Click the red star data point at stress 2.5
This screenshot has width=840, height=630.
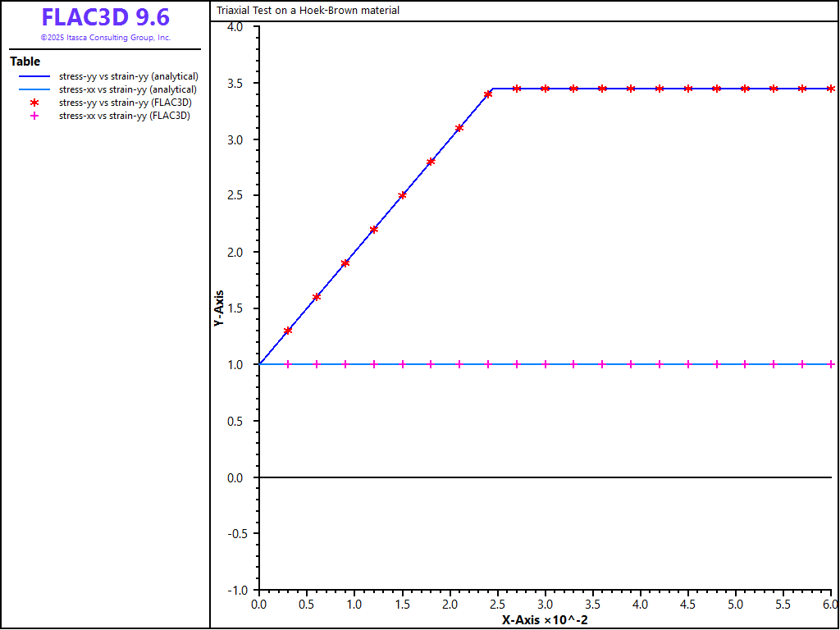(x=402, y=195)
